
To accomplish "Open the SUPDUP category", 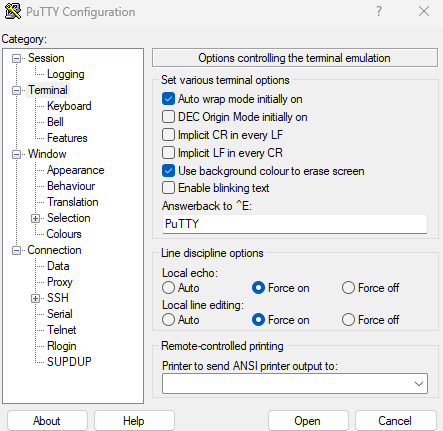I will (x=69, y=362).
